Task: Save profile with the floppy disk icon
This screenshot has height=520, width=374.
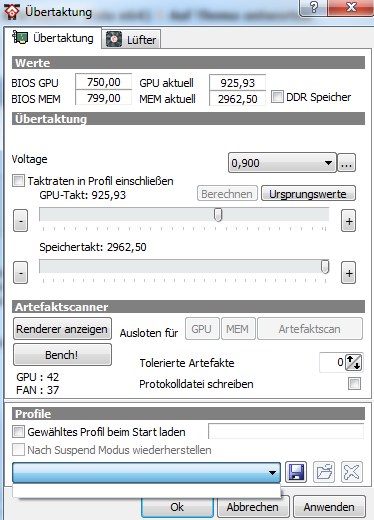Action: click(296, 472)
